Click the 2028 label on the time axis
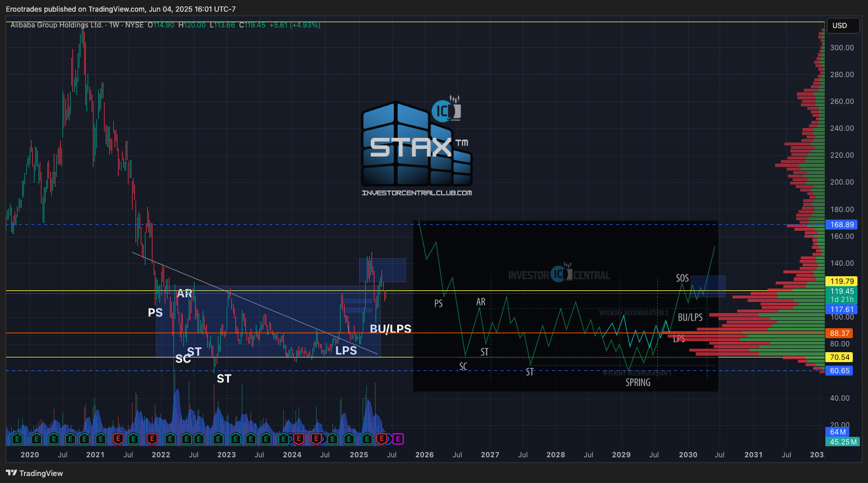868x483 pixels. point(555,455)
